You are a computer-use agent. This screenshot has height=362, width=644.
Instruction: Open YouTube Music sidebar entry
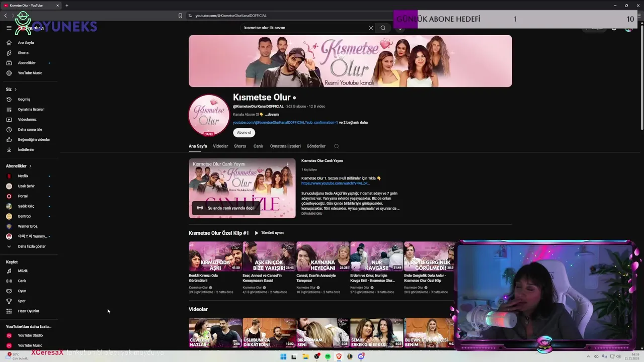coord(29,73)
